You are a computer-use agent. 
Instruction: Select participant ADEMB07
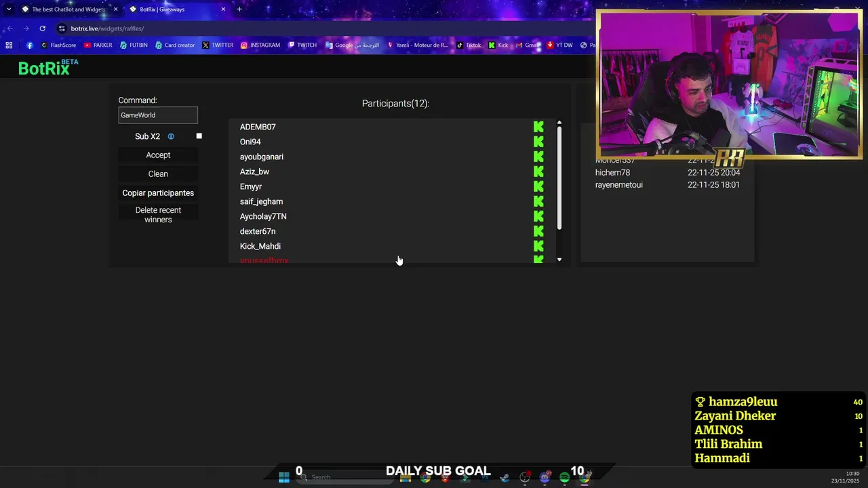[x=258, y=127]
